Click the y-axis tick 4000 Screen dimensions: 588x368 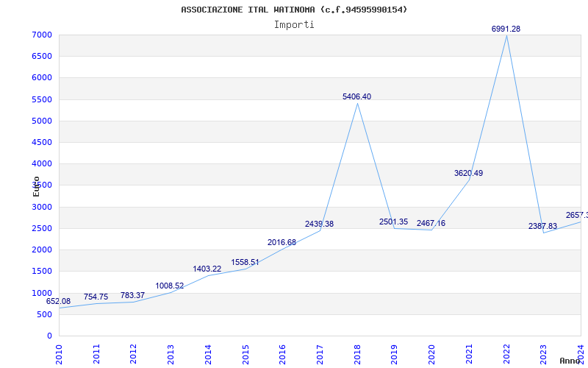[x=43, y=164]
